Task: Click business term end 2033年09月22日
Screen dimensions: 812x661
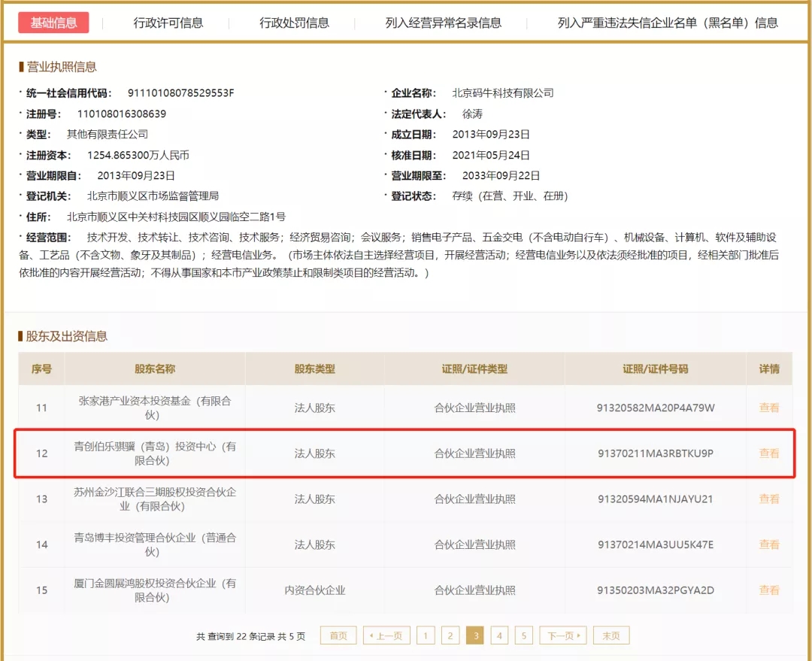Action: tap(501, 176)
